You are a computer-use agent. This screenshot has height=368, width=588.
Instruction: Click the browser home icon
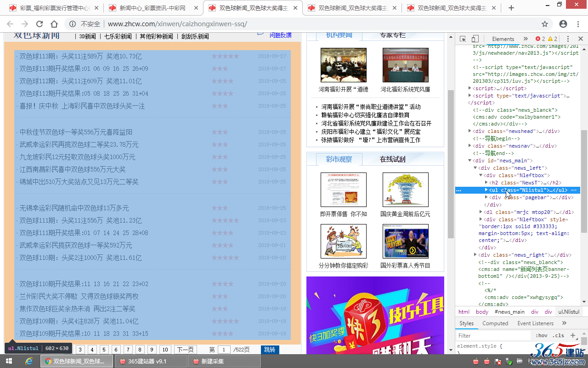coord(54,24)
